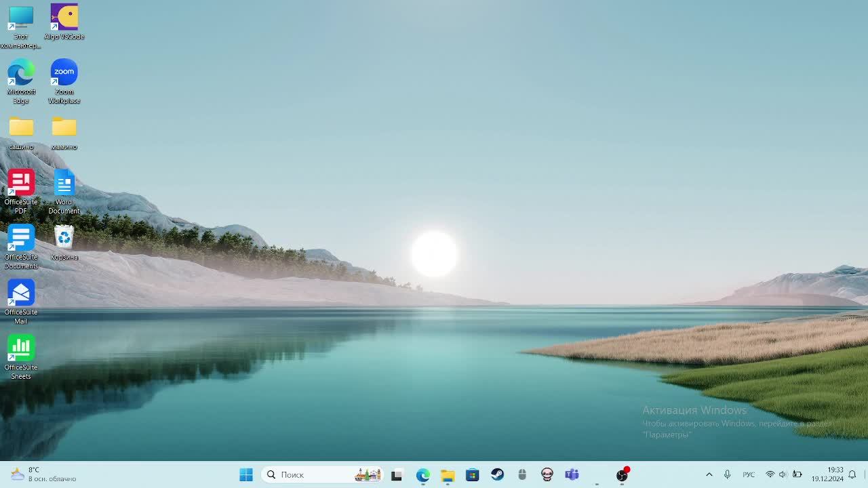Open the clock and calendar 19:33

(827, 474)
